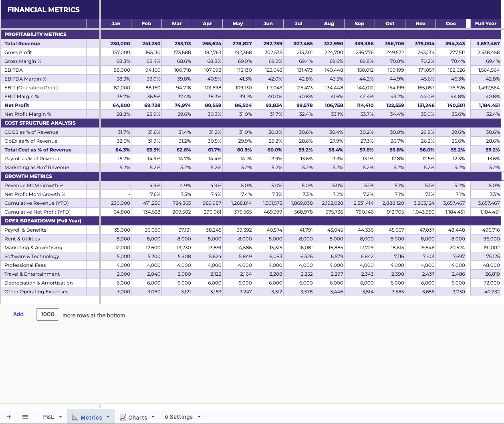Click the Add rows link
The image size is (504, 424).
click(x=18, y=314)
